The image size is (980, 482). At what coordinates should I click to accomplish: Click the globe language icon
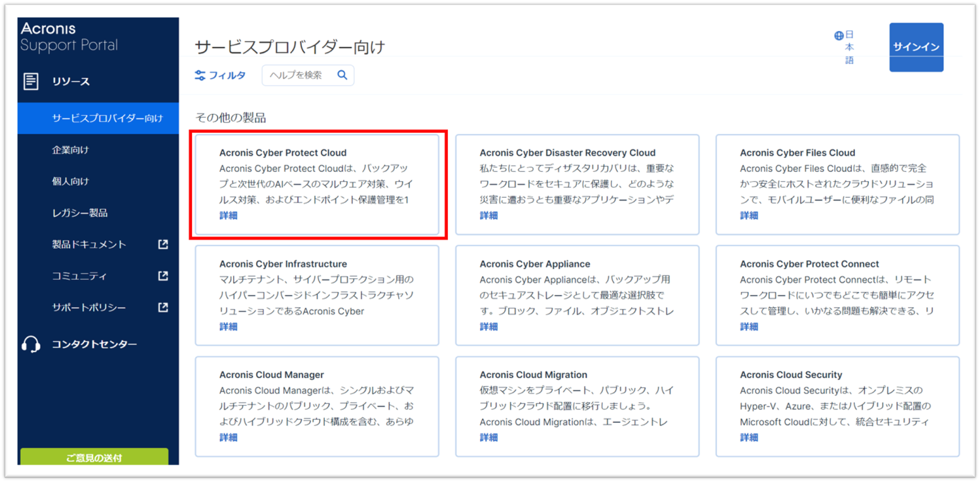pyautogui.click(x=839, y=36)
